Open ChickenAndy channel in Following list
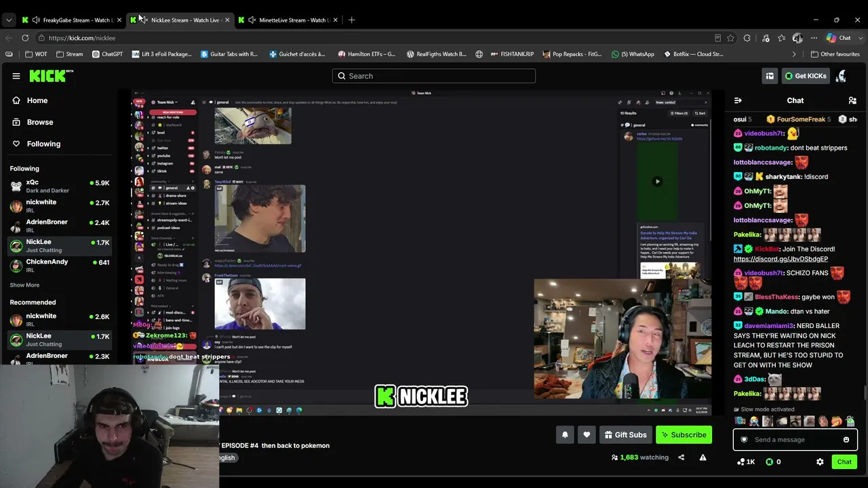The width and height of the screenshot is (868, 488). coord(60,266)
